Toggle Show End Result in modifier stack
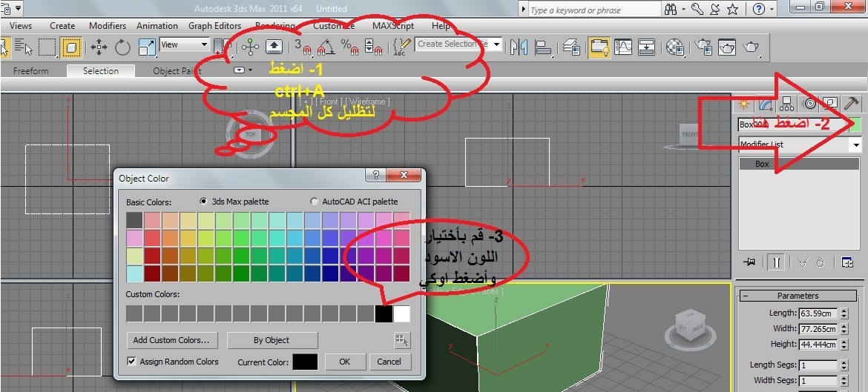This screenshot has height=392, width=868. coord(776,262)
